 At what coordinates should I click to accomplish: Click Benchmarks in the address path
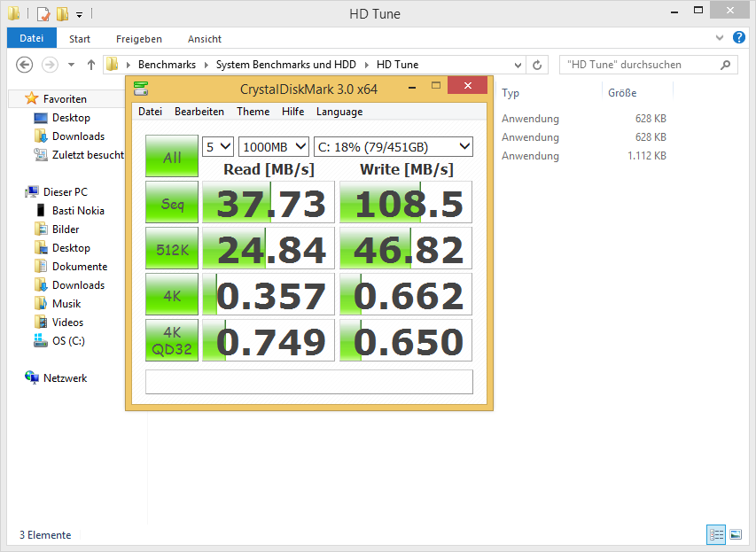(167, 65)
